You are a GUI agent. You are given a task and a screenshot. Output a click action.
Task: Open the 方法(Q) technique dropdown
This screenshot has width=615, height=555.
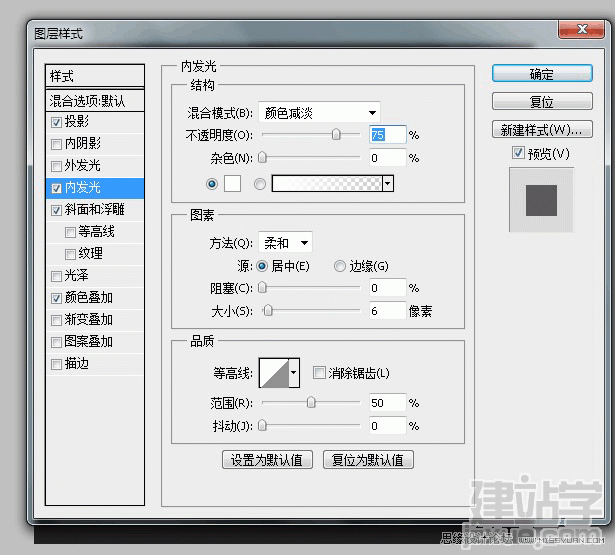[x=285, y=243]
